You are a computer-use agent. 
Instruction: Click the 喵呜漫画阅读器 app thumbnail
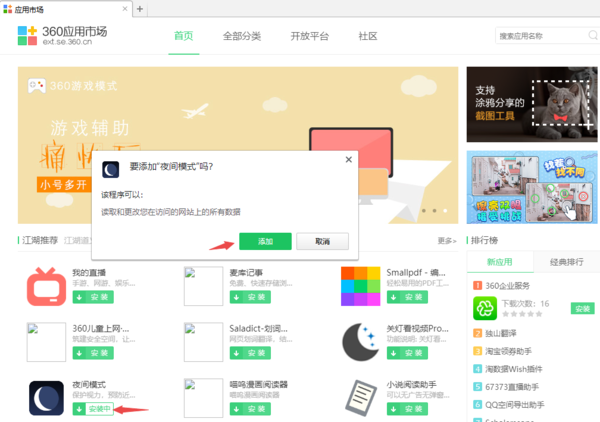(x=204, y=398)
